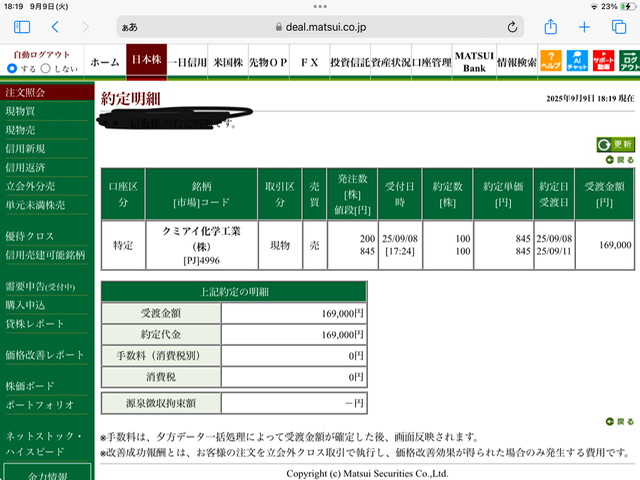Open the Safari share icon

click(551, 27)
